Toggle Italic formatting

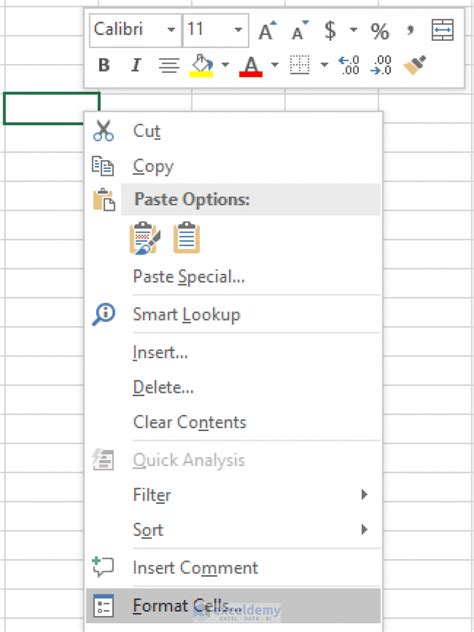tap(136, 65)
